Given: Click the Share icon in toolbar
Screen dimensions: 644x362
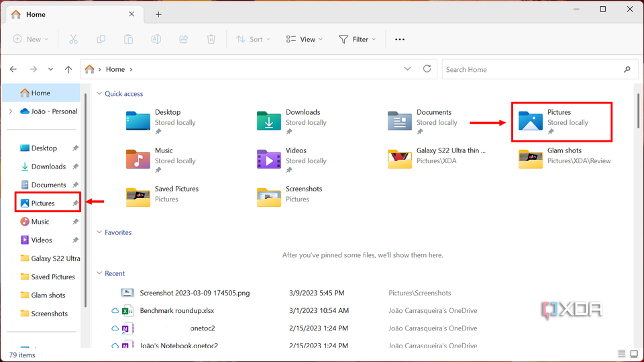Looking at the screenshot, I should 184,39.
